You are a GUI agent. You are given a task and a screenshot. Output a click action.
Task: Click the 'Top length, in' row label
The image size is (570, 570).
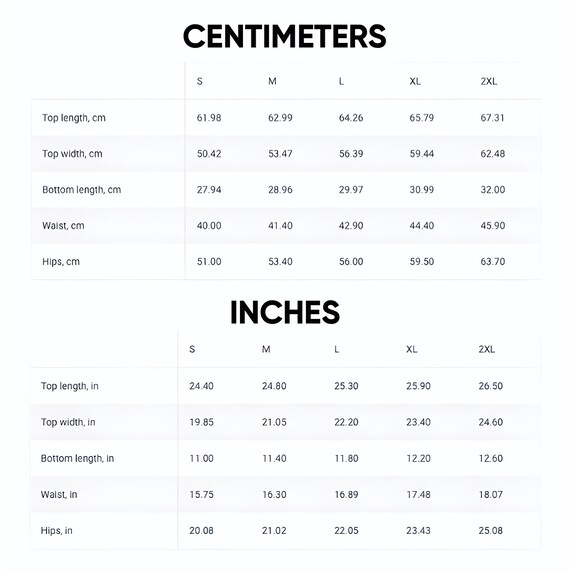[69, 386]
